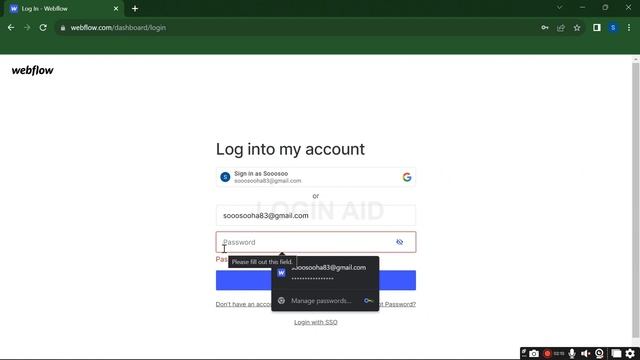This screenshot has width=640, height=360.
Task: Click the address bar URL webflow.com/dashboard/login
Action: [118, 28]
